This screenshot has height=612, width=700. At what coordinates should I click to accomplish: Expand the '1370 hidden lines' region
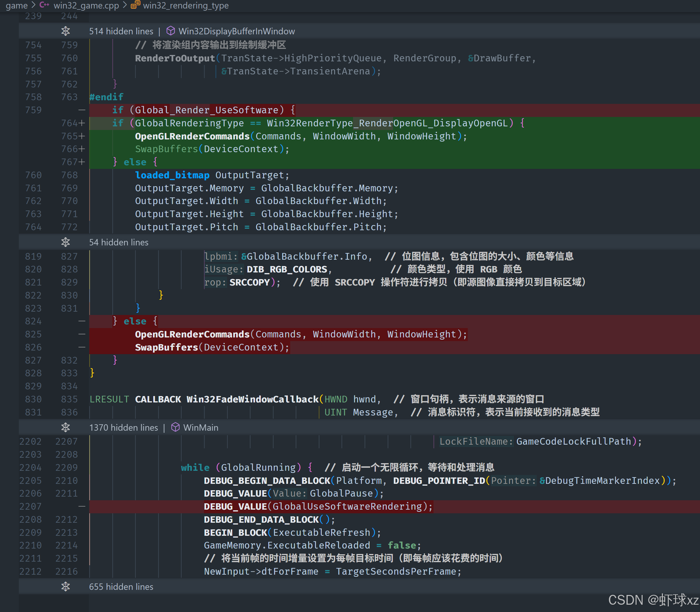[x=124, y=427]
